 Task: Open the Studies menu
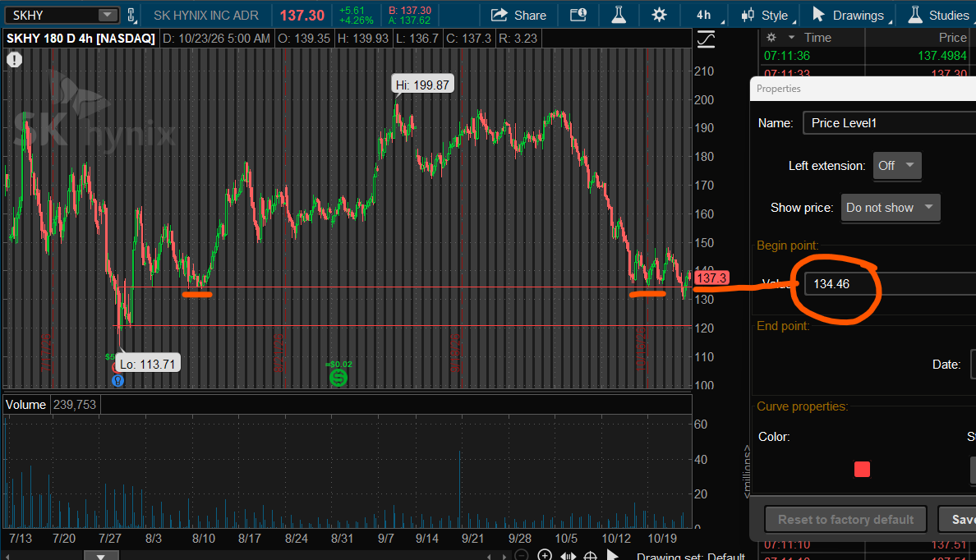point(938,15)
